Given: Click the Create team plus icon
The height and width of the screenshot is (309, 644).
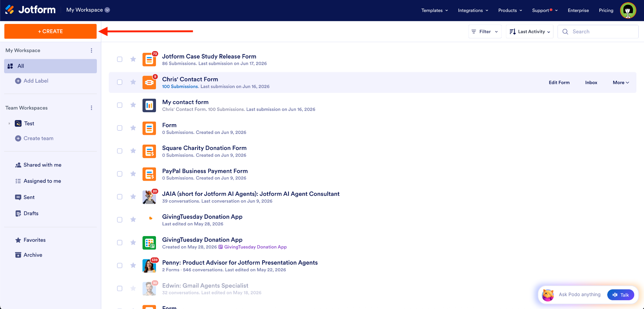Looking at the screenshot, I should pos(18,138).
